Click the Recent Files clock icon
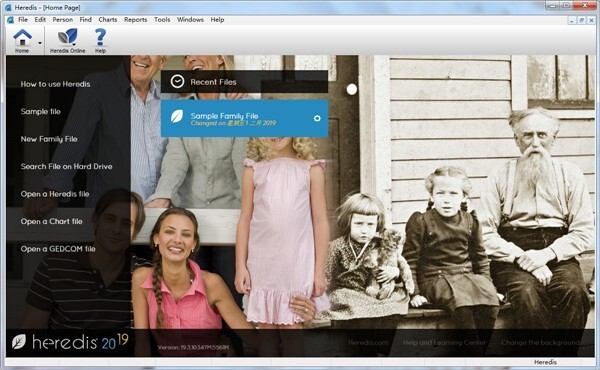Viewport: 600px width, 370px height. pos(177,81)
